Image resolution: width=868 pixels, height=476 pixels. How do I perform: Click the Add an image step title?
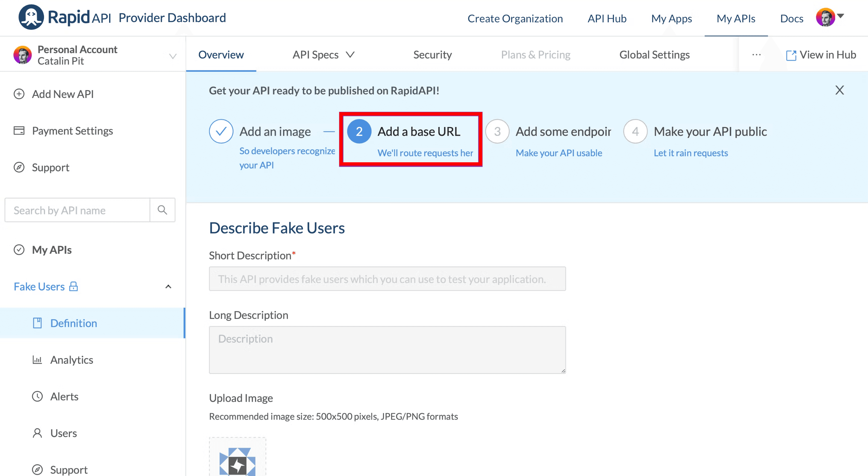click(x=275, y=131)
